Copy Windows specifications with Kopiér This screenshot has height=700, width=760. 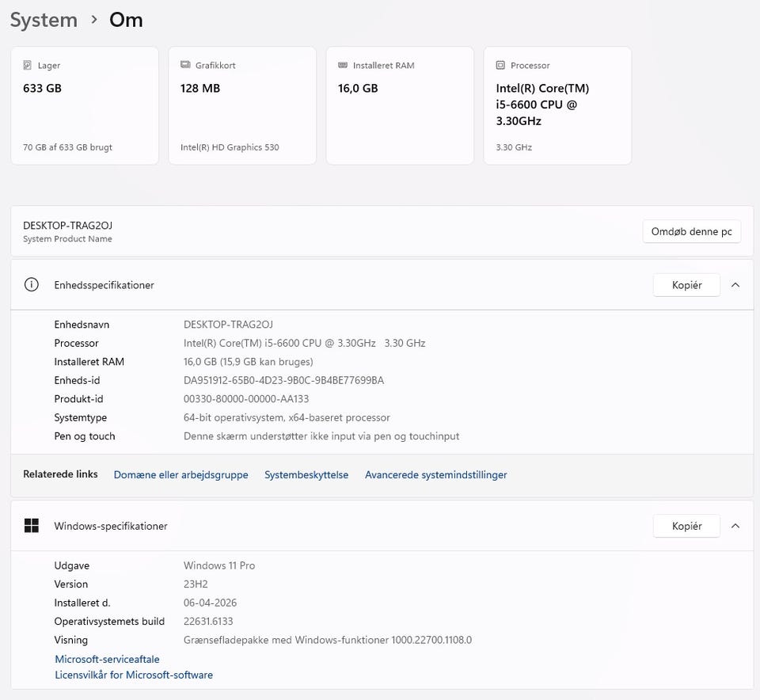686,526
